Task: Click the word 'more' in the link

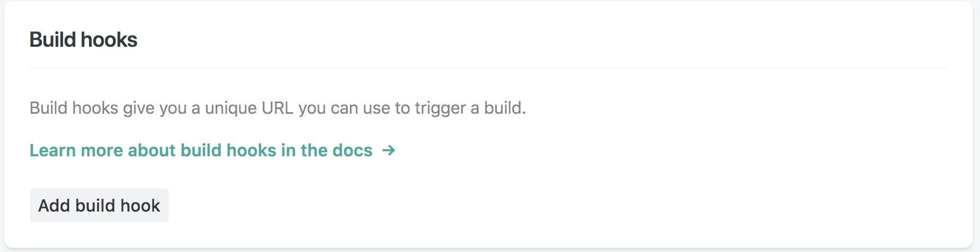Action: (x=102, y=150)
